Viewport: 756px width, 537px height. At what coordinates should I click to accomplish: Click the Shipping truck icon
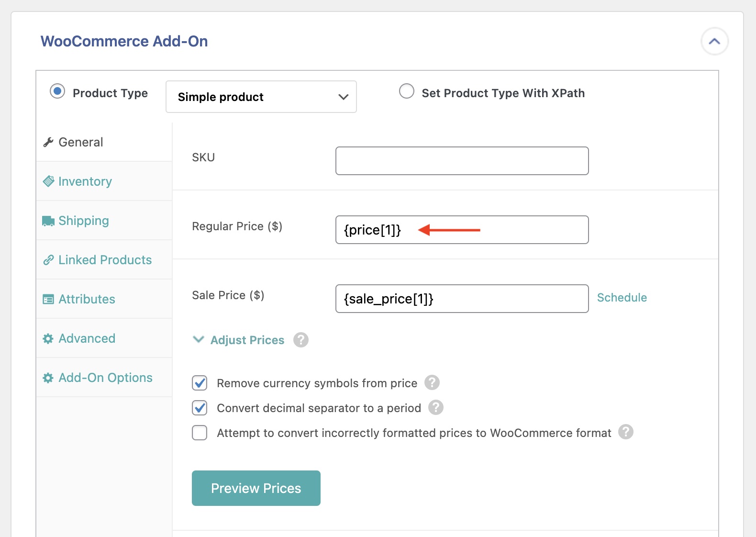point(48,221)
